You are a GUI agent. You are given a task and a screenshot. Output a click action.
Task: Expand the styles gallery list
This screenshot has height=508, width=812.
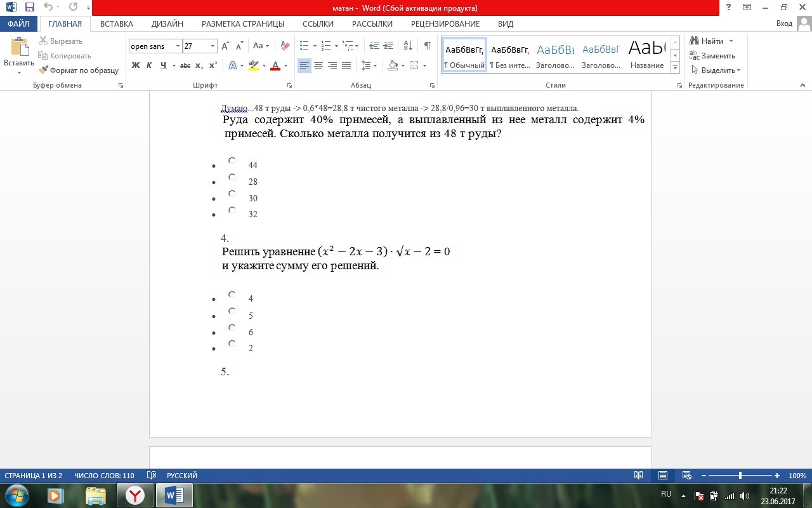(675, 67)
